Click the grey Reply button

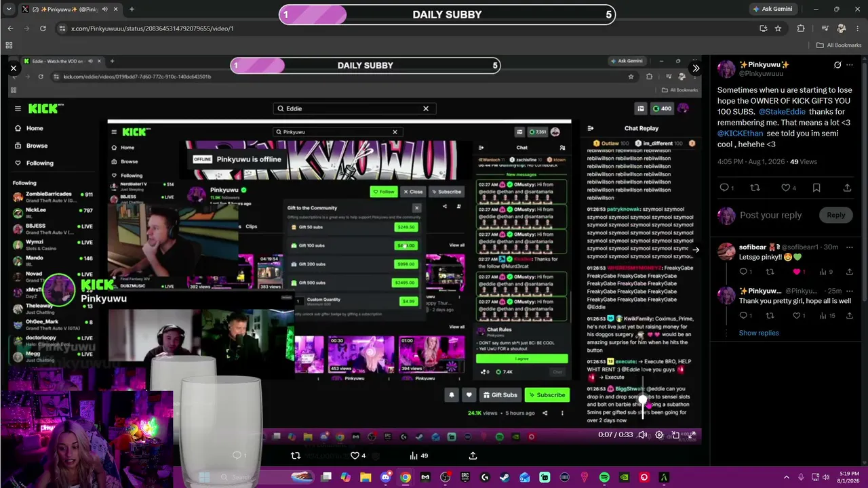(836, 215)
